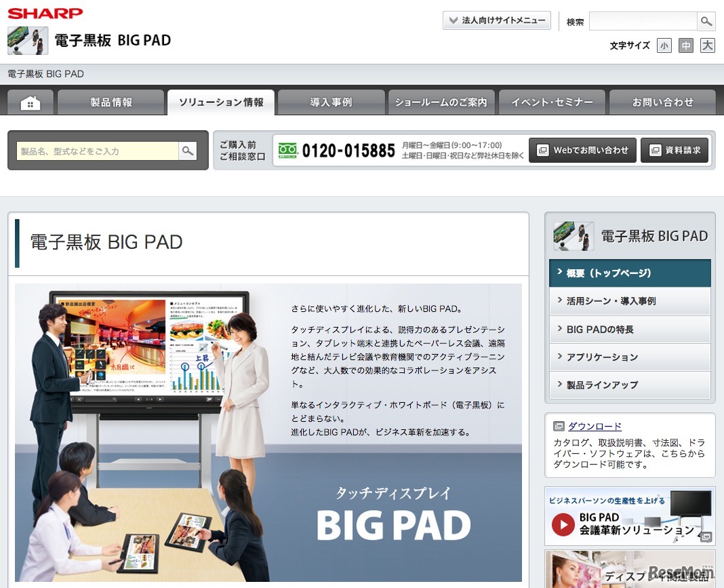The image size is (724, 588).
Task: Click the SHARP logo
Action: pos(45,13)
